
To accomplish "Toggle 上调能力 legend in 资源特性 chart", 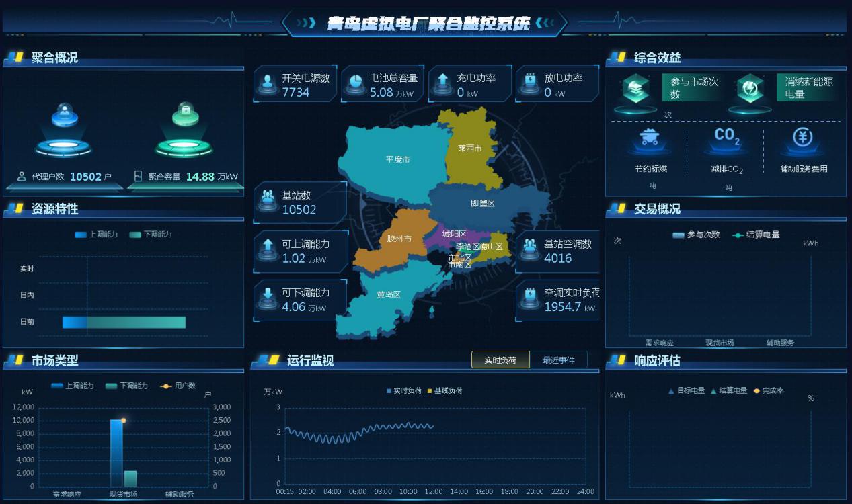I will coord(96,235).
